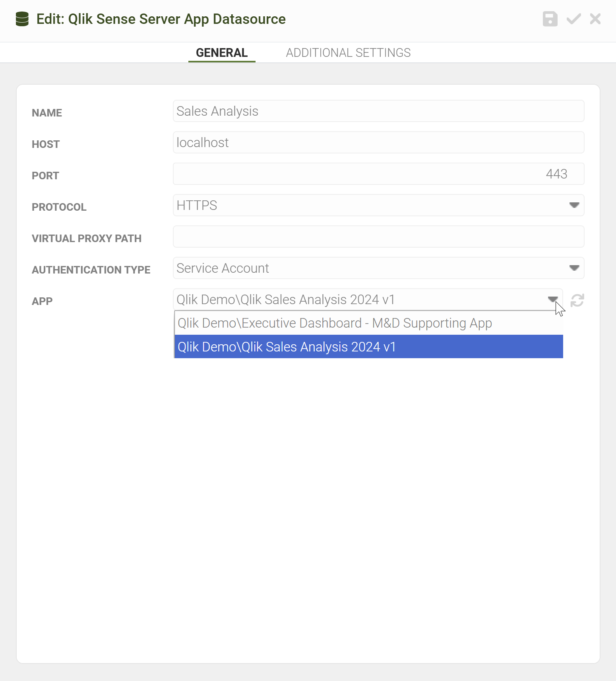Switch to the Additional Settings tab
The image size is (616, 681).
[348, 52]
